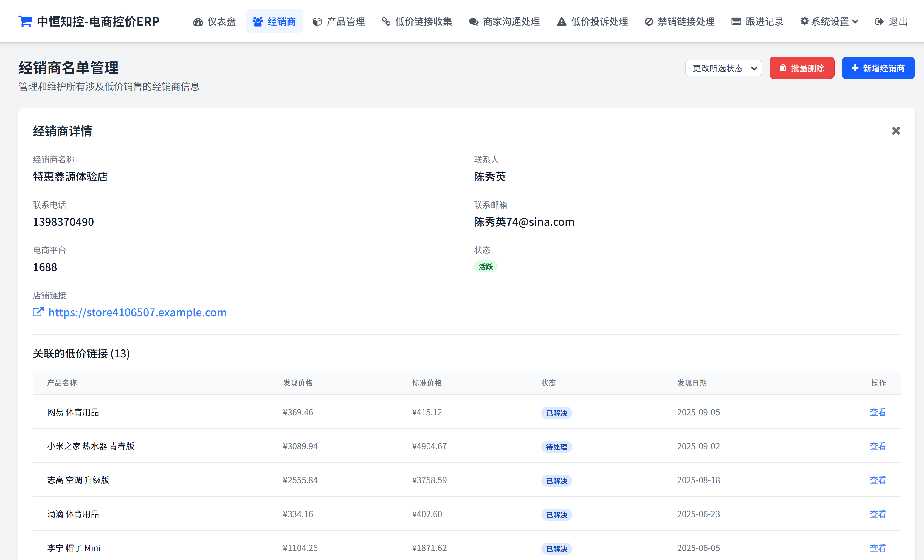The width and height of the screenshot is (924, 560).
Task: Click the trash icon inside 批量删除 button
Action: tap(783, 68)
